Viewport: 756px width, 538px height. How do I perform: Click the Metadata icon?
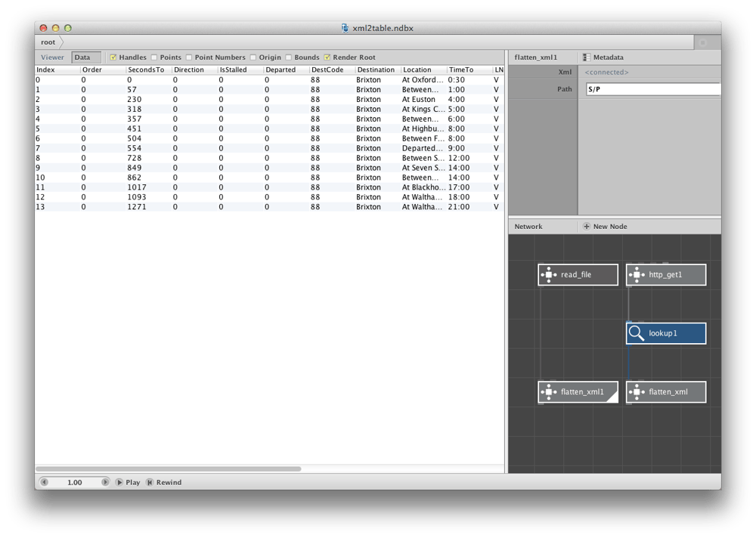coord(587,57)
